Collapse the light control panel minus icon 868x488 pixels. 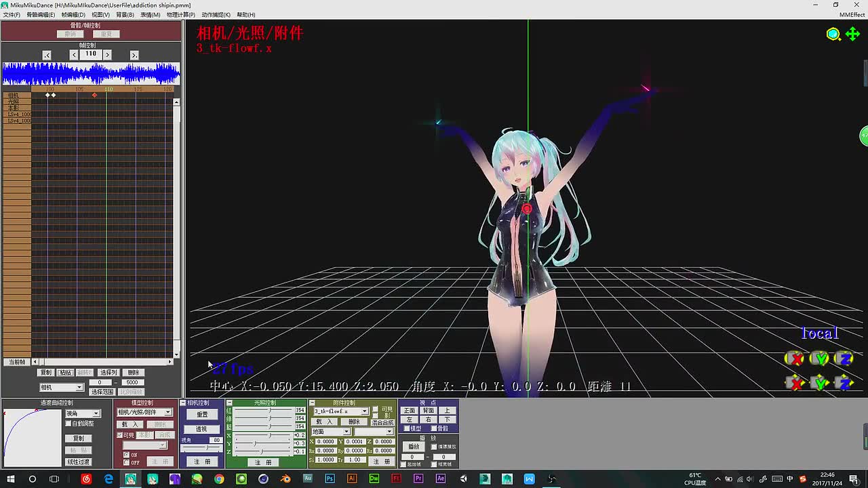click(229, 403)
